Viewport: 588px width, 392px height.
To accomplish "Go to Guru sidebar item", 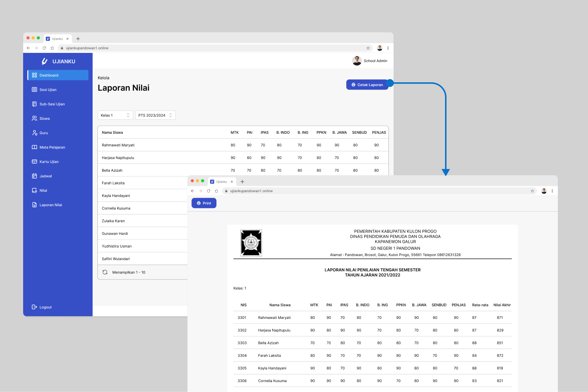I will pyautogui.click(x=44, y=133).
